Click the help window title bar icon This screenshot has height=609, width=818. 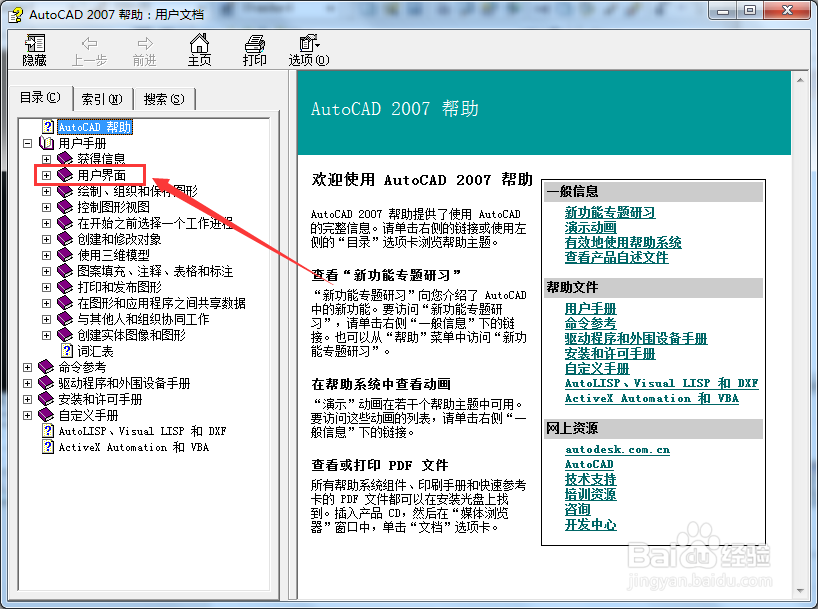[x=16, y=15]
